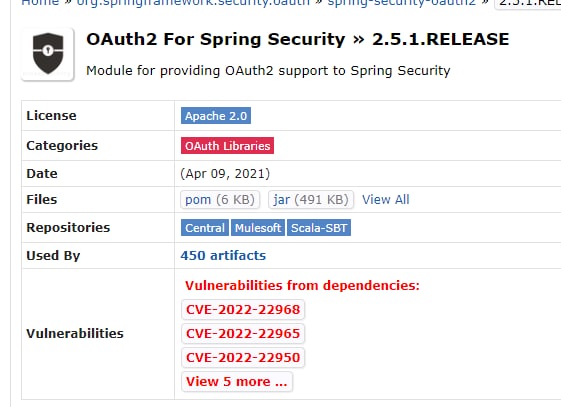Open org.springframework.security.oauth breadcrumb
The height and width of the screenshot is (407, 561).
pyautogui.click(x=193, y=3)
